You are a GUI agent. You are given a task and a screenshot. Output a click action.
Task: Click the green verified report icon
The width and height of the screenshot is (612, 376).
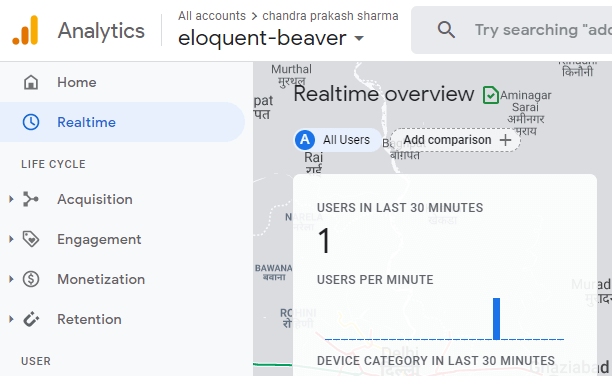[491, 95]
